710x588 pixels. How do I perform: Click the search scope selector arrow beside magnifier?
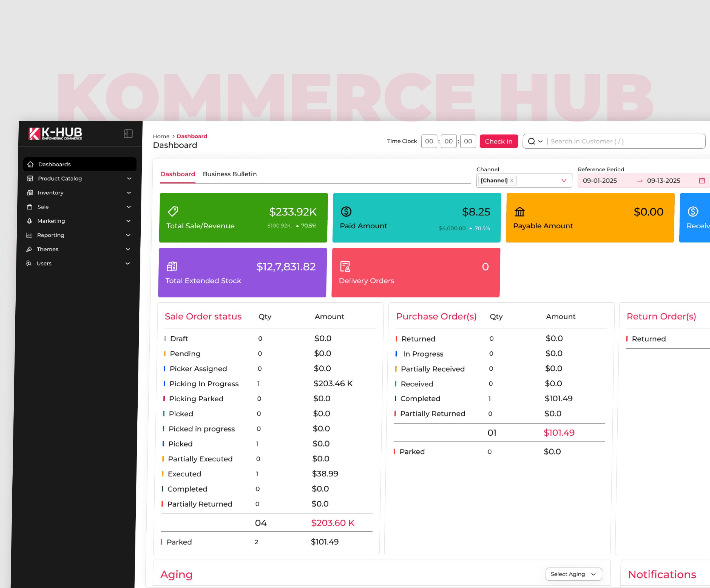point(540,141)
